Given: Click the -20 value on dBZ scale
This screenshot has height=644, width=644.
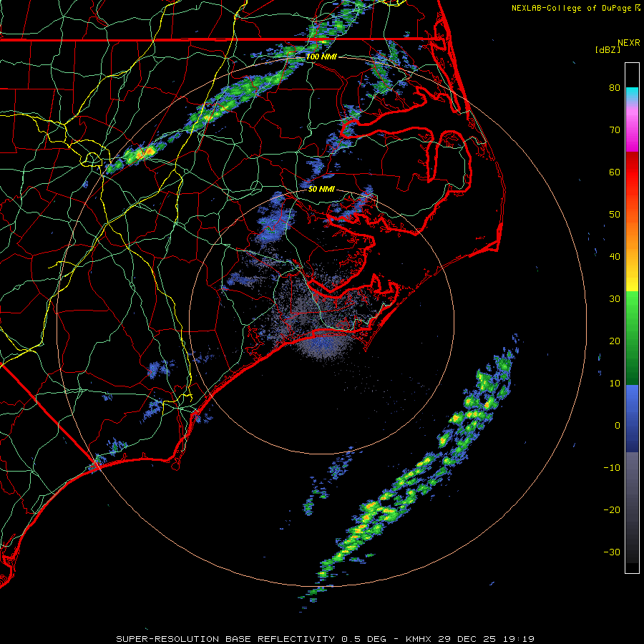Looking at the screenshot, I should pos(612,510).
